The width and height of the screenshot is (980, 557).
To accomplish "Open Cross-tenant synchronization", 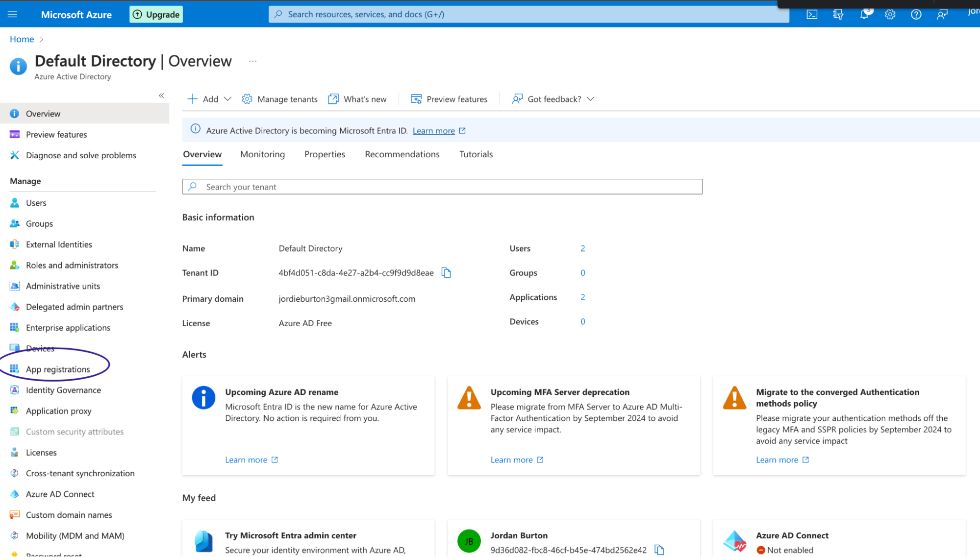I will coord(80,474).
